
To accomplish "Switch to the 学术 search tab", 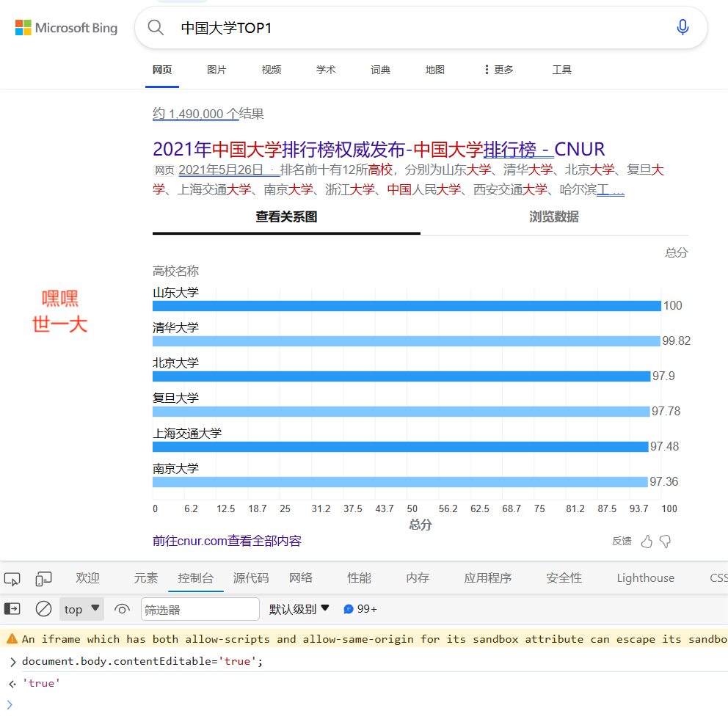I will (325, 70).
